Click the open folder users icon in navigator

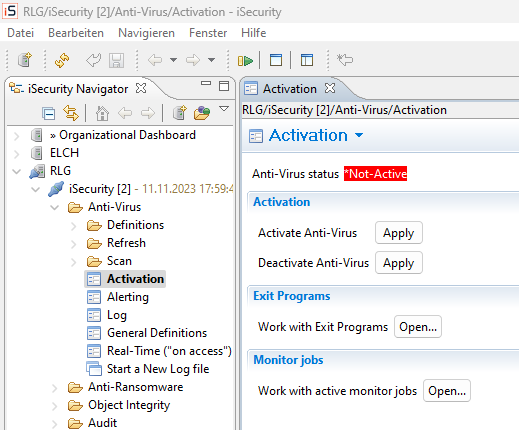202,113
